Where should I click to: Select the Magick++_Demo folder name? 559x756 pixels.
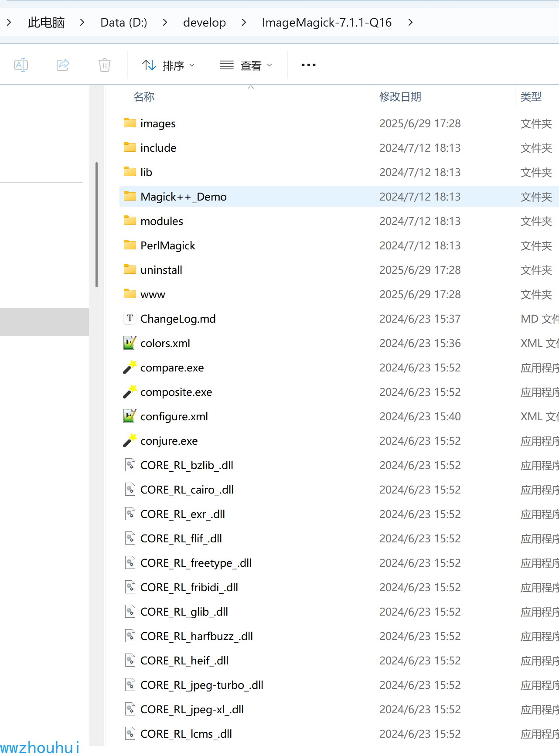tap(184, 197)
